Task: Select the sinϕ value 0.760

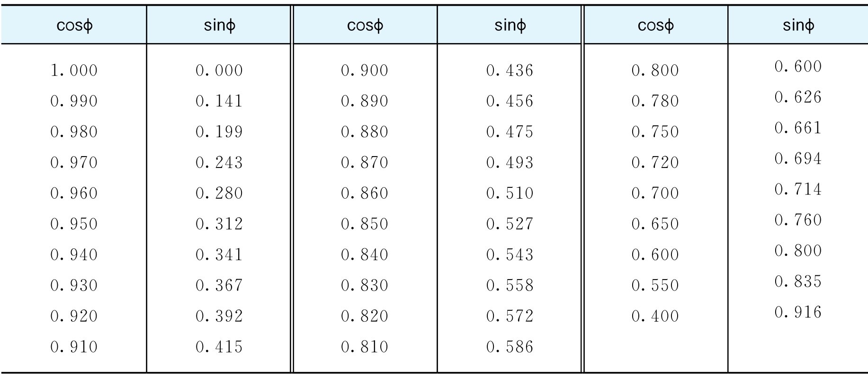Action: tap(798, 220)
